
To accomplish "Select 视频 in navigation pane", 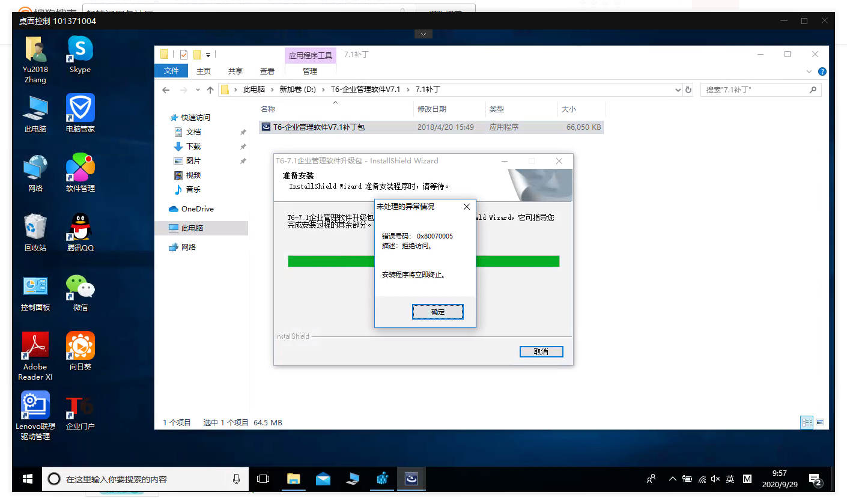I will click(193, 175).
